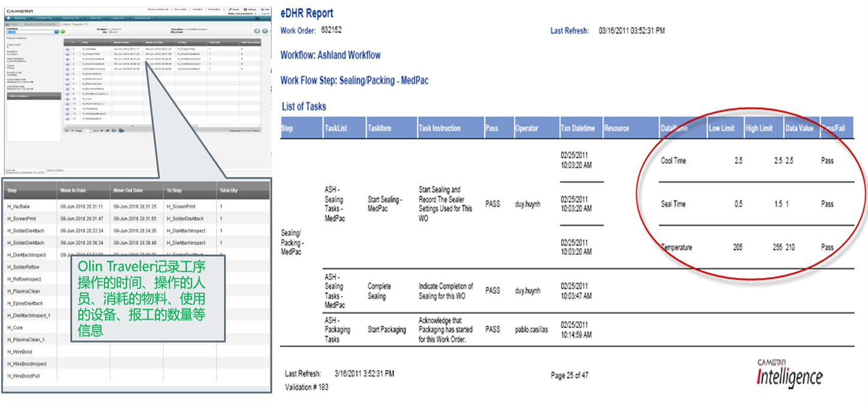Select Work Order number 632152
This screenshot has width=868, height=407.
331,30
